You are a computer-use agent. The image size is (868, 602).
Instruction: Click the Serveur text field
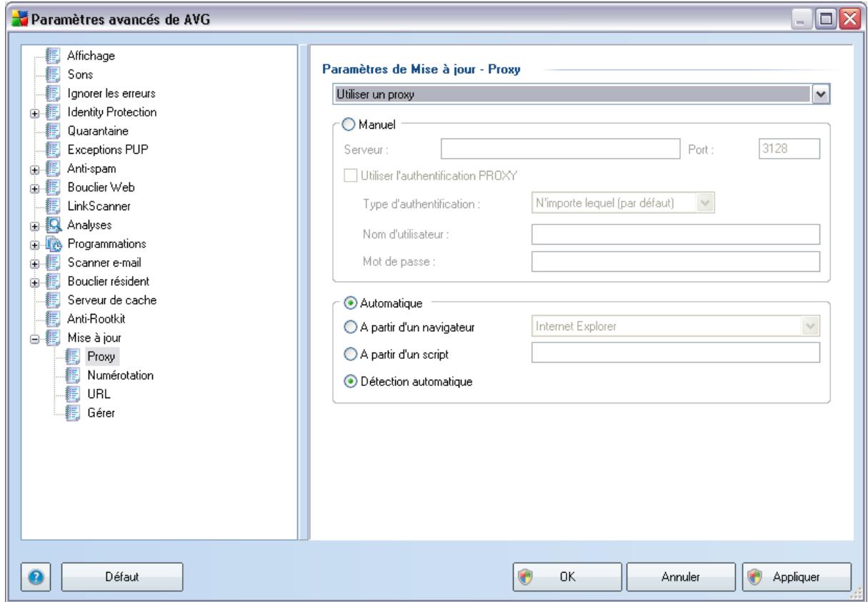tap(559, 147)
